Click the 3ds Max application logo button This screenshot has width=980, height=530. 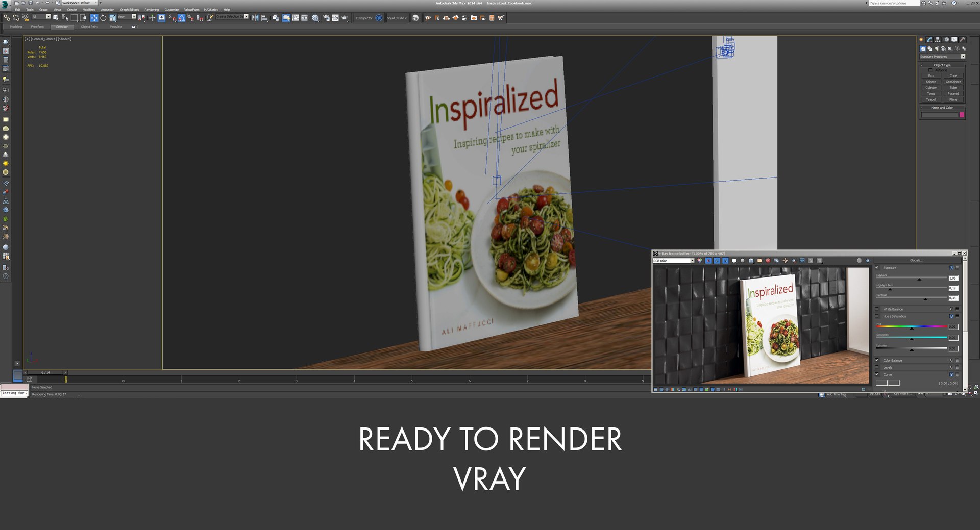click(5, 4)
